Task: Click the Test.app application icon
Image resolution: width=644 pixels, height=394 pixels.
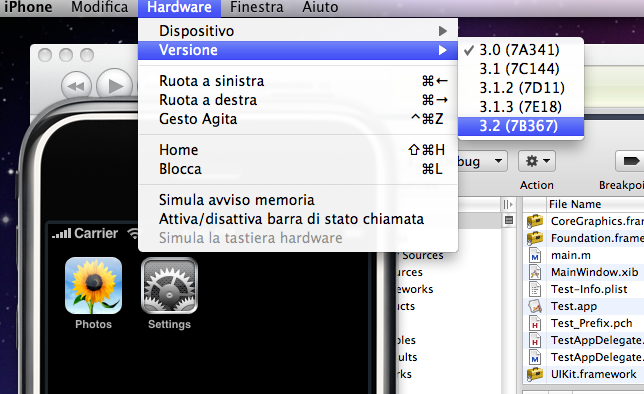Action: 535,306
